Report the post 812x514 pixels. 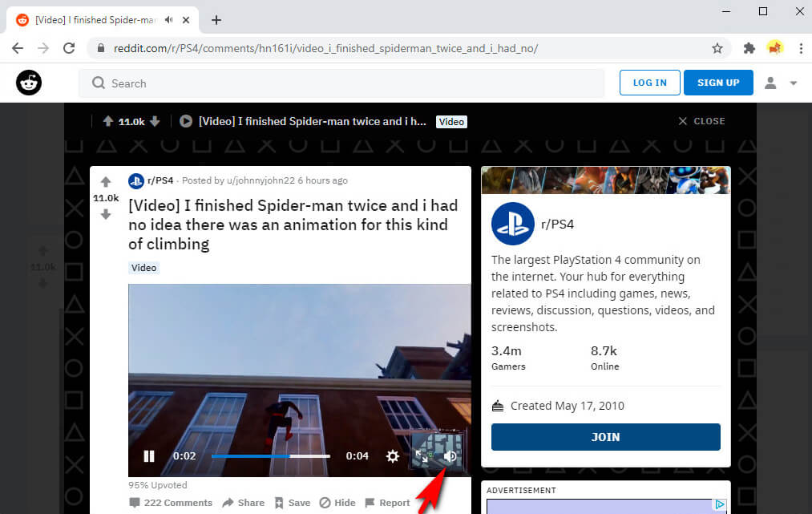(x=387, y=503)
